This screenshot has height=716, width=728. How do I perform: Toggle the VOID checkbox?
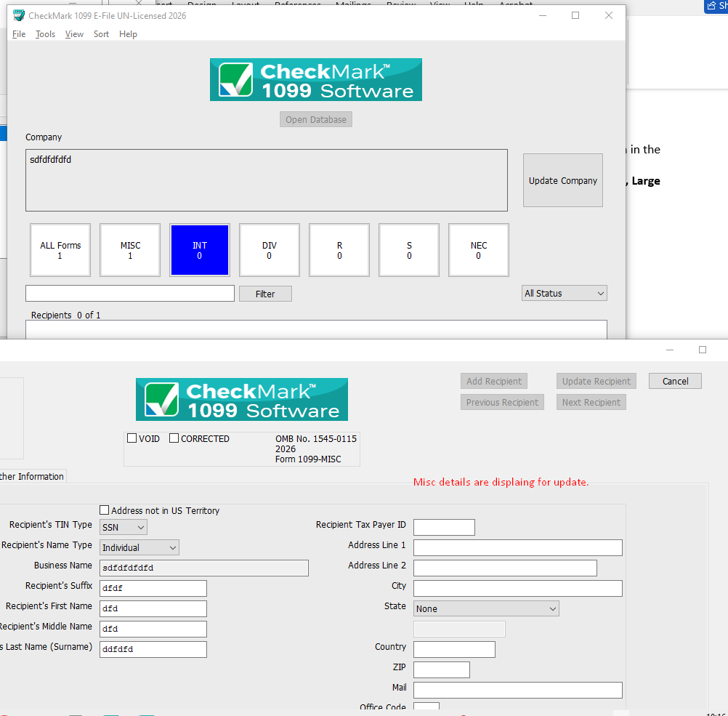(x=132, y=438)
